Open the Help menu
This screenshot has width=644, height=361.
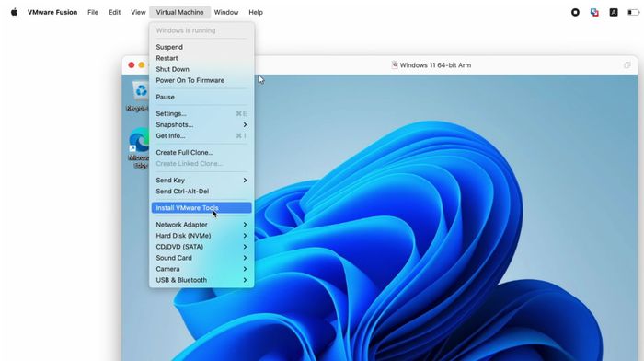click(x=256, y=12)
